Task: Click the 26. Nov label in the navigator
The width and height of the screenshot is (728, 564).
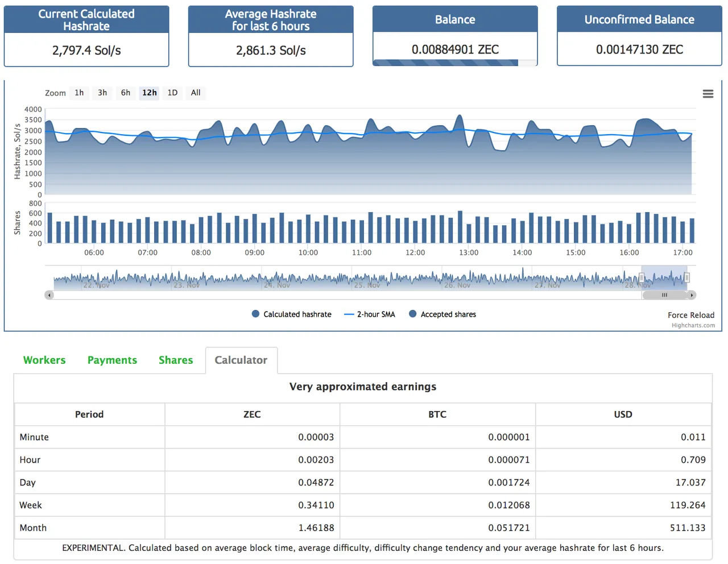Action: (x=458, y=285)
